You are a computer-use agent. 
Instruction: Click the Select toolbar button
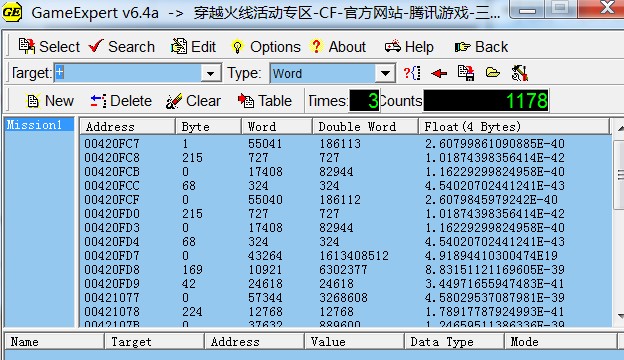pos(49,47)
